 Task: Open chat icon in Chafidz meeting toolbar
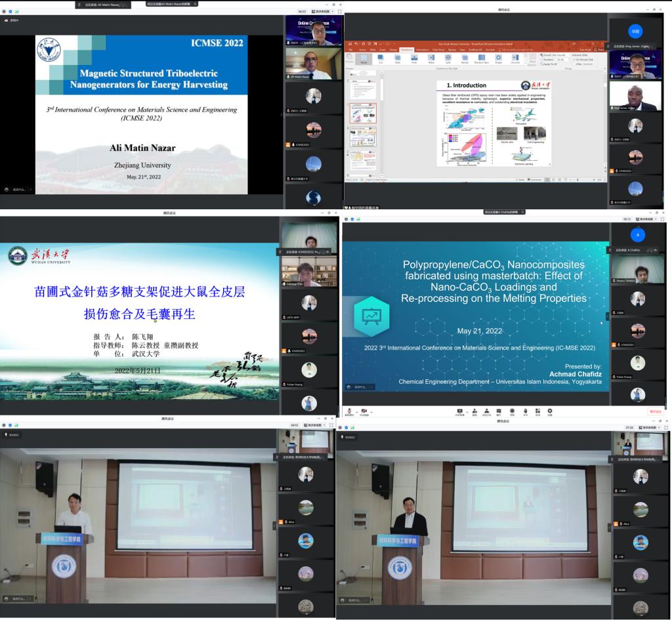(499, 412)
